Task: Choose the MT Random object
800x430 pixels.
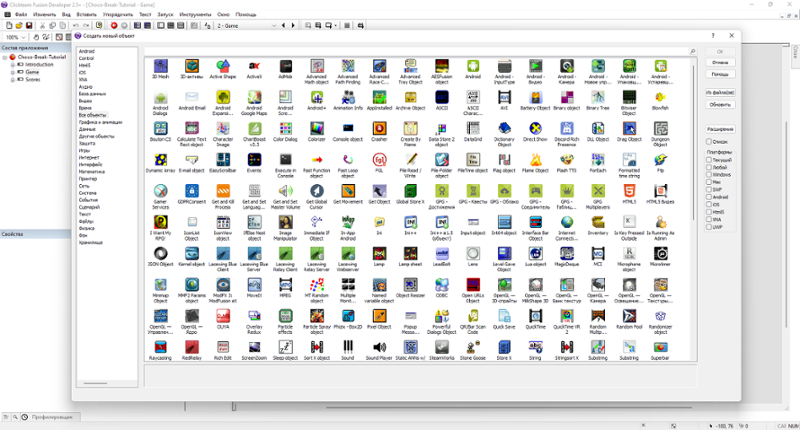Action: point(317,285)
